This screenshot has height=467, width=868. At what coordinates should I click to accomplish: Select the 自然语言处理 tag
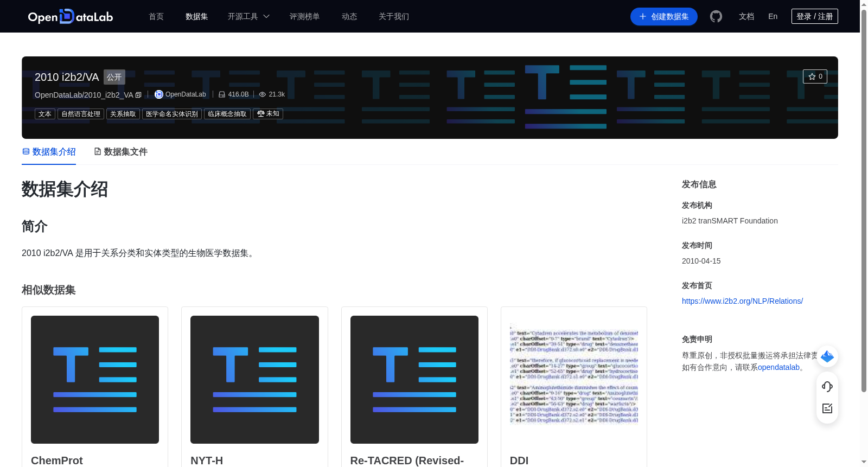81,114
